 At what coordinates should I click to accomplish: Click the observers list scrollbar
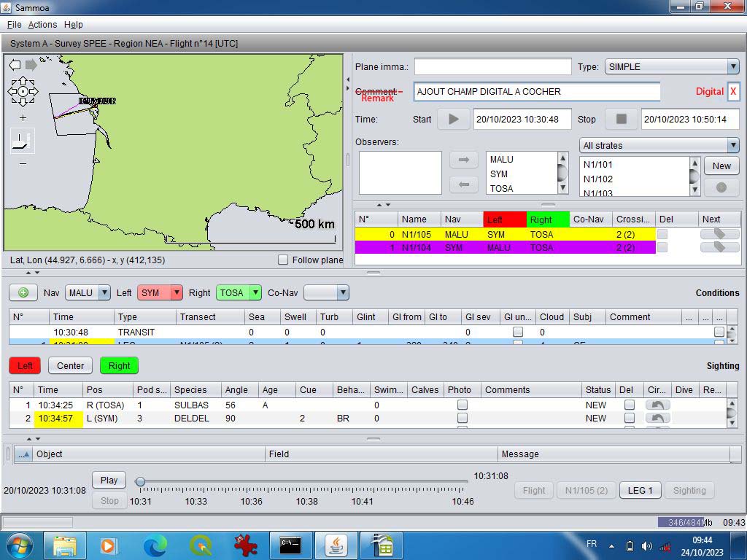(x=562, y=173)
